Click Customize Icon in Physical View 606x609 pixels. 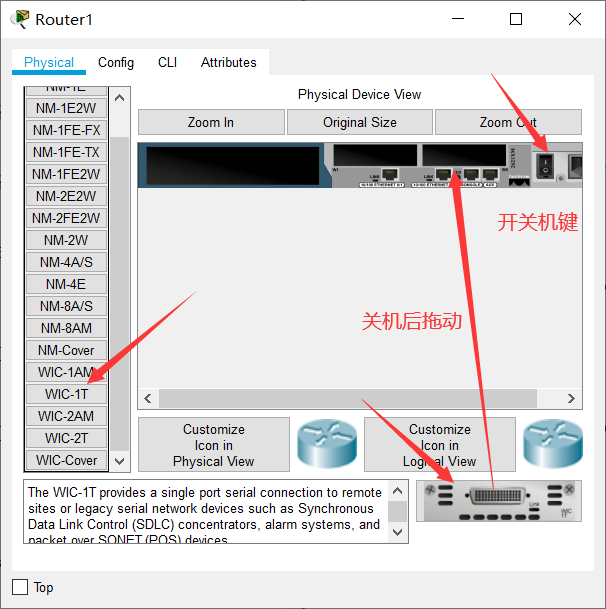pos(214,445)
